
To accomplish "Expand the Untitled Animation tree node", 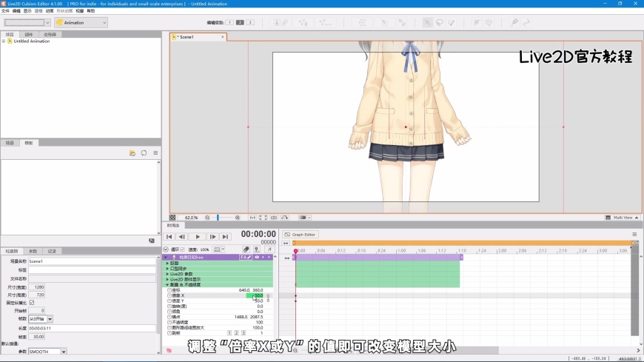I will (4, 41).
